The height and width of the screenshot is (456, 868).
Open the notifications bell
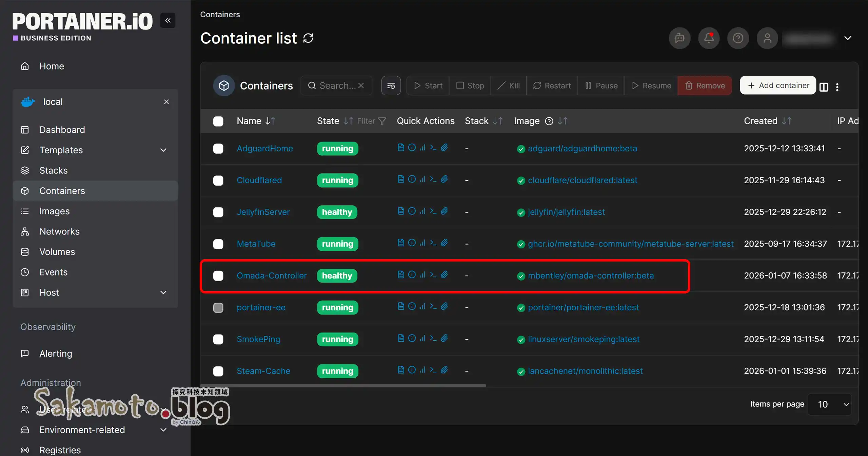[x=709, y=38]
